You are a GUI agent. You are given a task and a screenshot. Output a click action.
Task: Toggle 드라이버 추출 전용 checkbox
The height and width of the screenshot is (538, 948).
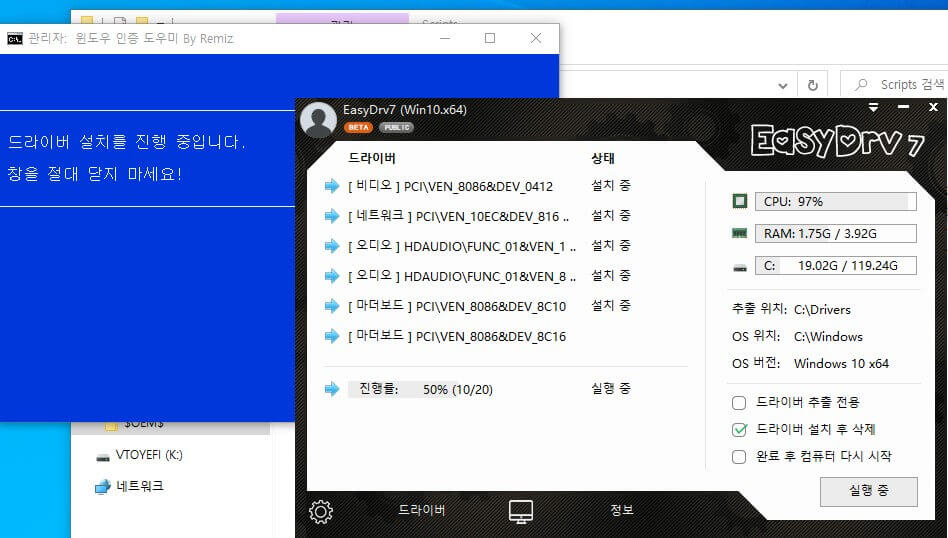[x=739, y=403]
